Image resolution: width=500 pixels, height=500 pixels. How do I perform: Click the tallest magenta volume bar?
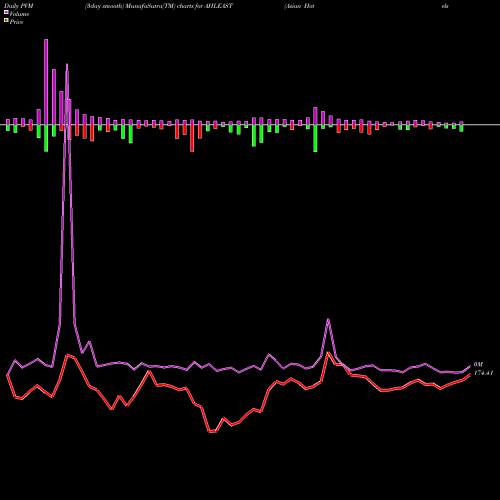pos(46,82)
